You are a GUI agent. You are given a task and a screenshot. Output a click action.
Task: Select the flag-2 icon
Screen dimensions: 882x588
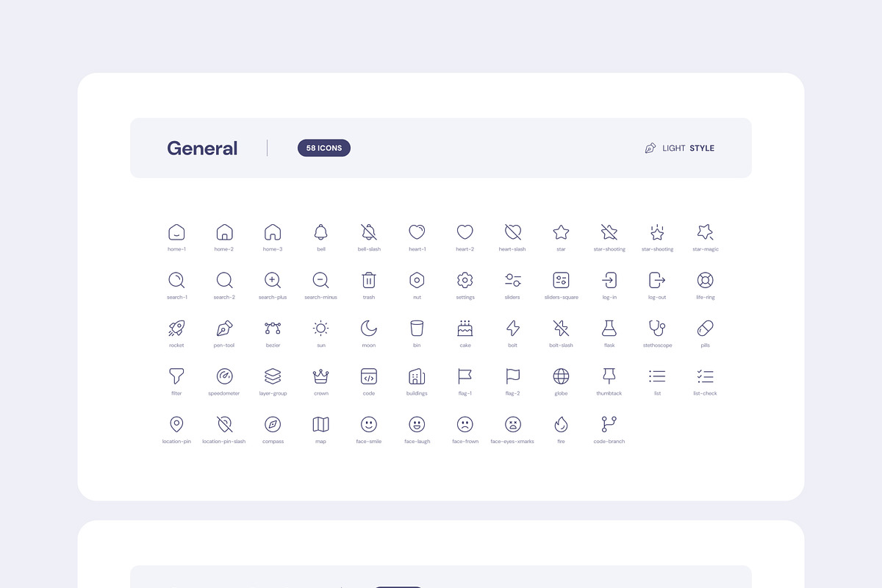pos(513,376)
